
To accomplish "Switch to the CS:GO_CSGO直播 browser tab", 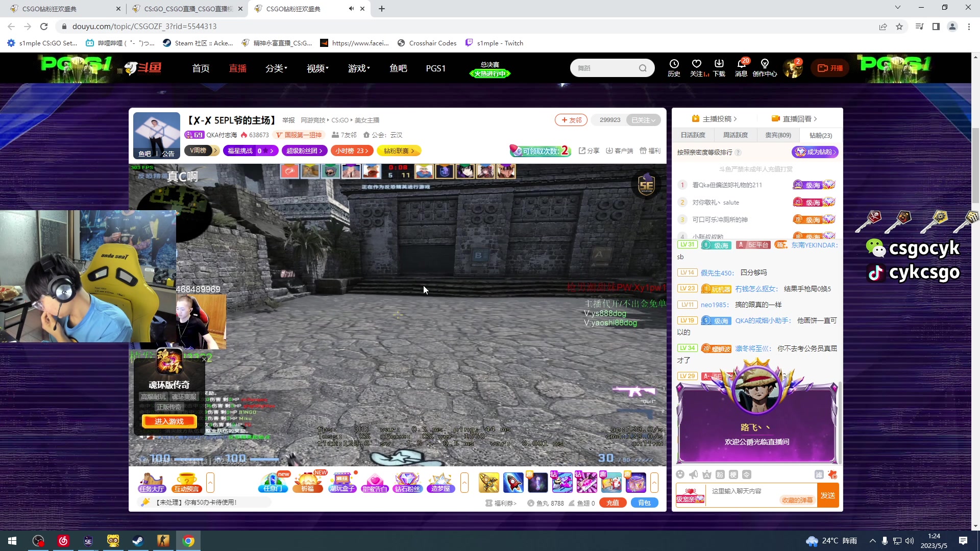I will coord(187,9).
